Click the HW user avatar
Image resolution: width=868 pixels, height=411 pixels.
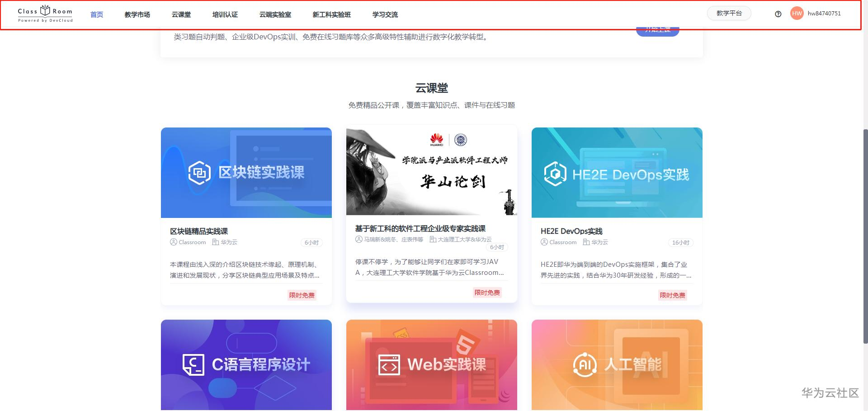coord(797,14)
